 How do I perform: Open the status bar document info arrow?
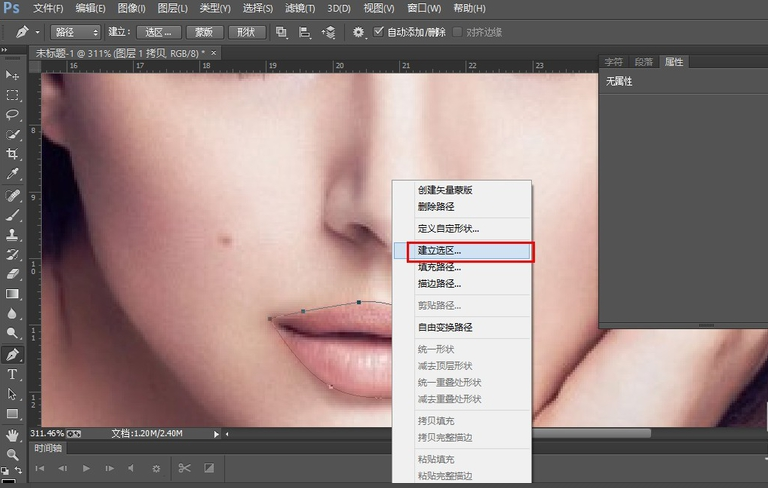point(216,434)
